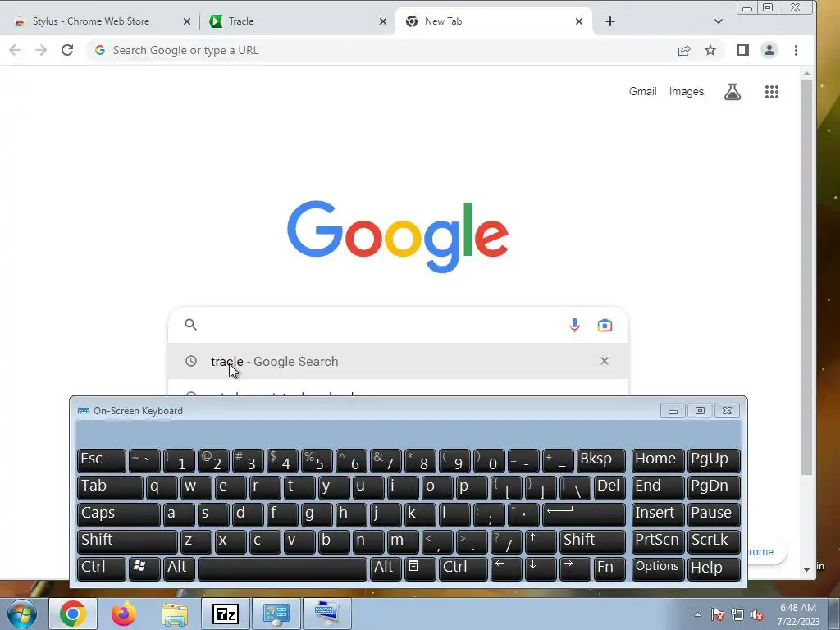840x630 pixels.
Task: Click the browser forward arrow
Action: point(41,50)
